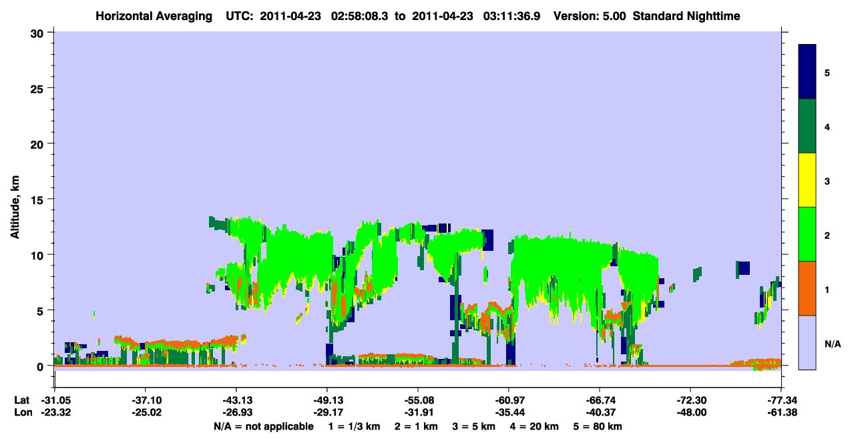Click longitude value -48.00
Image resolution: width=868 pixels, height=445 pixels.
tap(690, 412)
